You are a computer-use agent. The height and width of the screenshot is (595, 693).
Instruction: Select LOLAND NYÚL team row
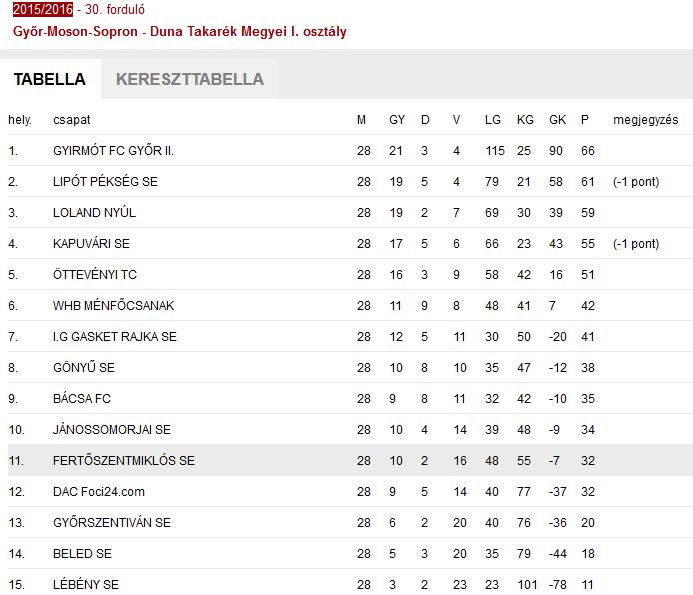click(x=94, y=213)
